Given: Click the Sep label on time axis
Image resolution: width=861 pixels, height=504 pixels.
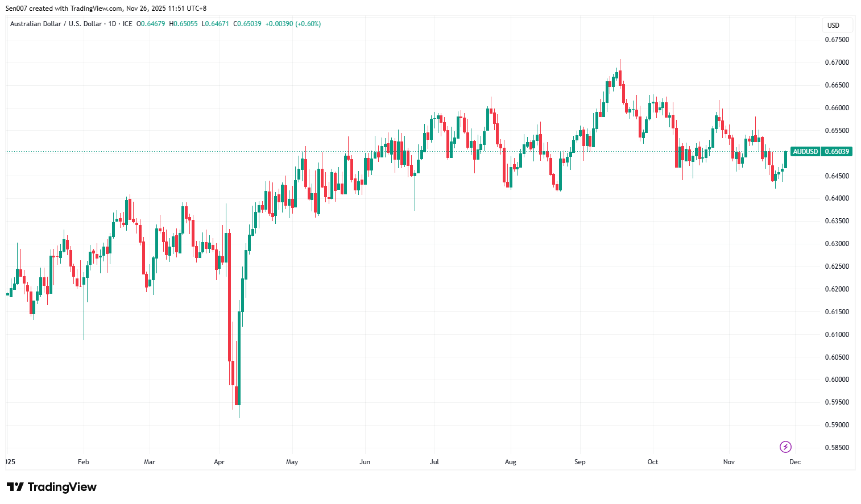Looking at the screenshot, I should tap(579, 462).
